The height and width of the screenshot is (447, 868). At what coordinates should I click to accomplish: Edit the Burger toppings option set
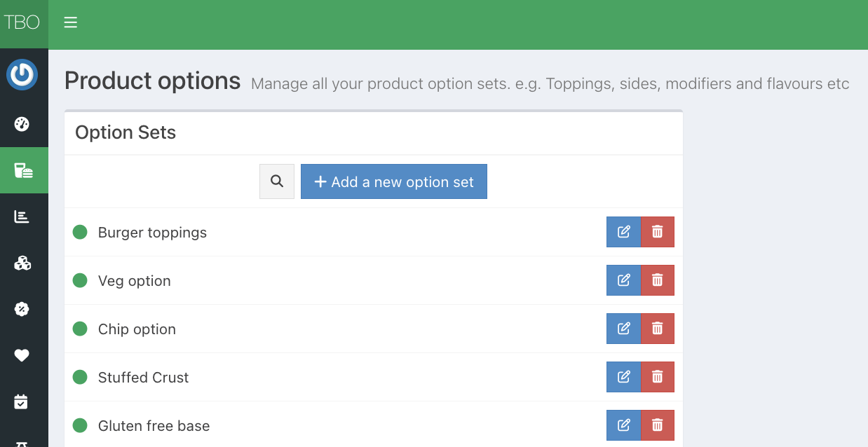[623, 232]
